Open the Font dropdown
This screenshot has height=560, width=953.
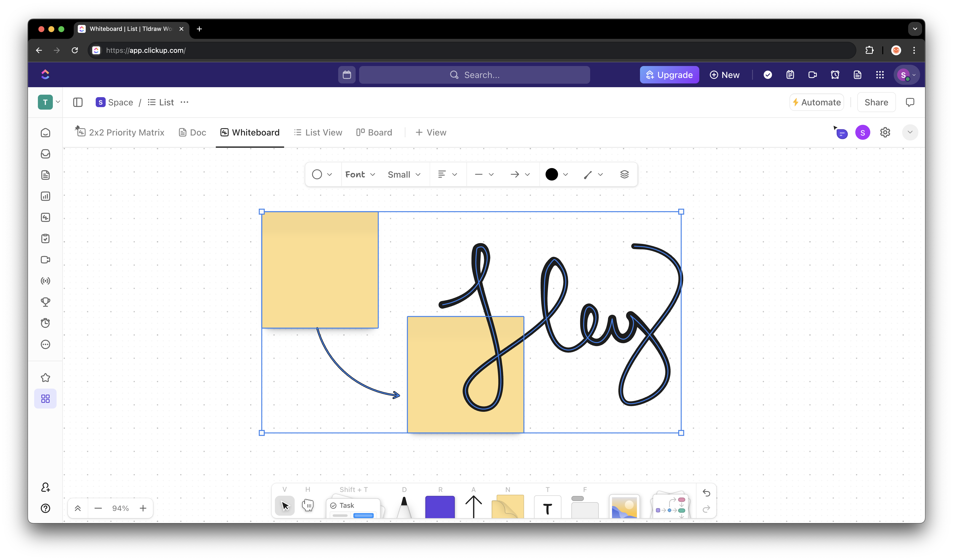pos(360,174)
